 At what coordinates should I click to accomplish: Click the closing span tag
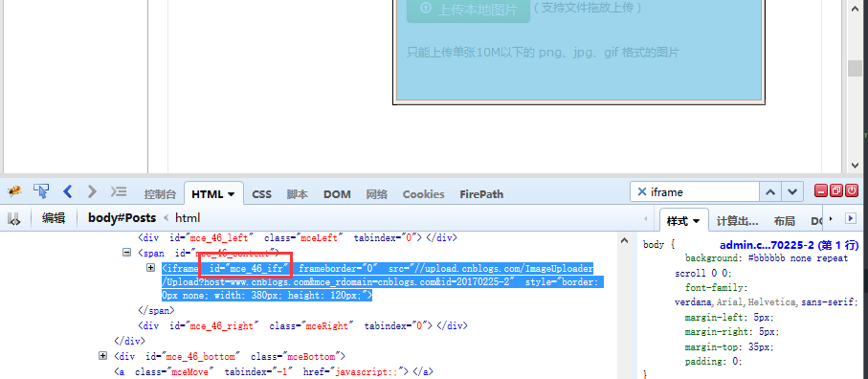click(x=156, y=310)
